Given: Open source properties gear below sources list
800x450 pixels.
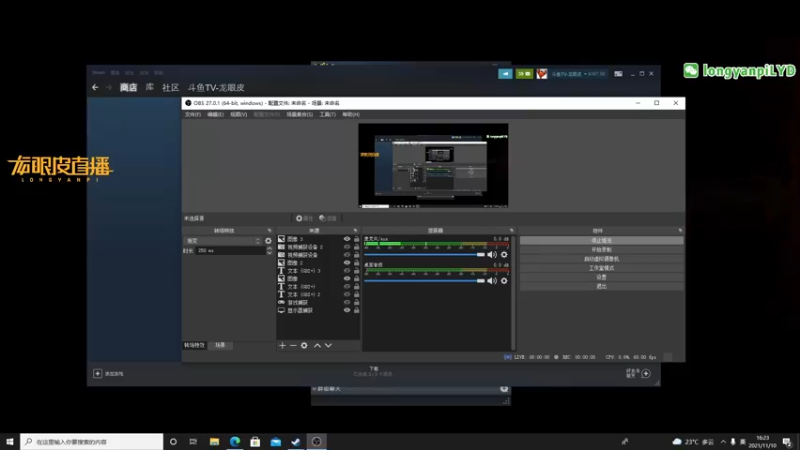Looking at the screenshot, I should pyautogui.click(x=304, y=345).
